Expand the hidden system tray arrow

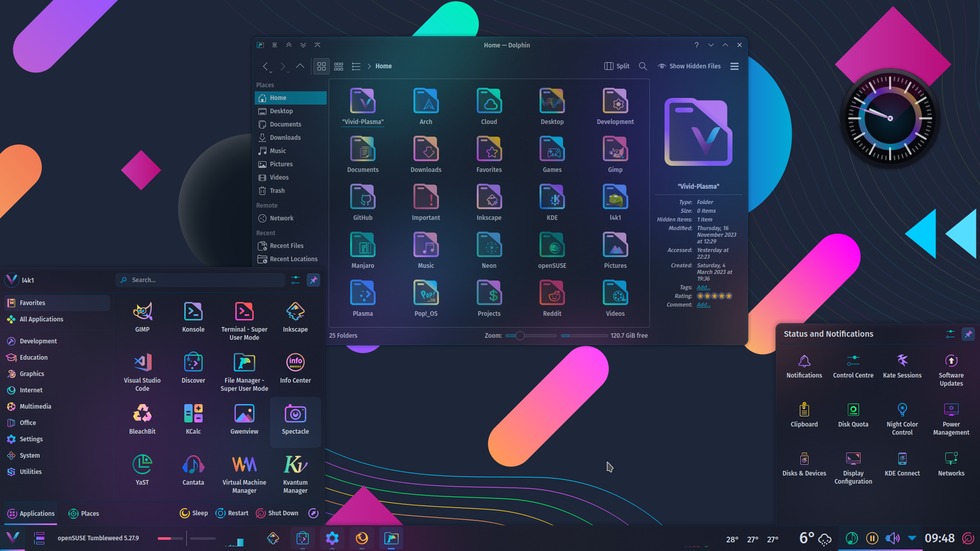[912, 538]
